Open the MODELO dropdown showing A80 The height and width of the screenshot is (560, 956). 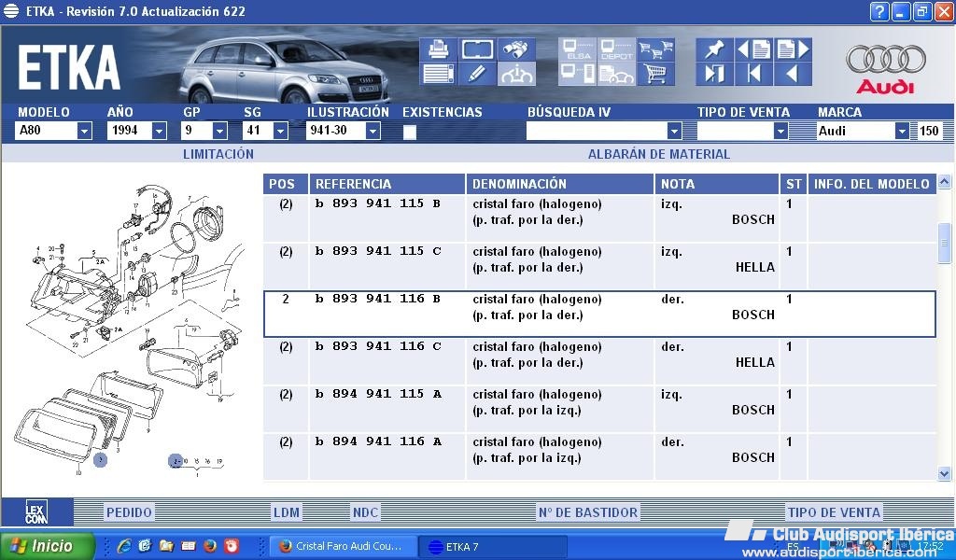tap(85, 131)
